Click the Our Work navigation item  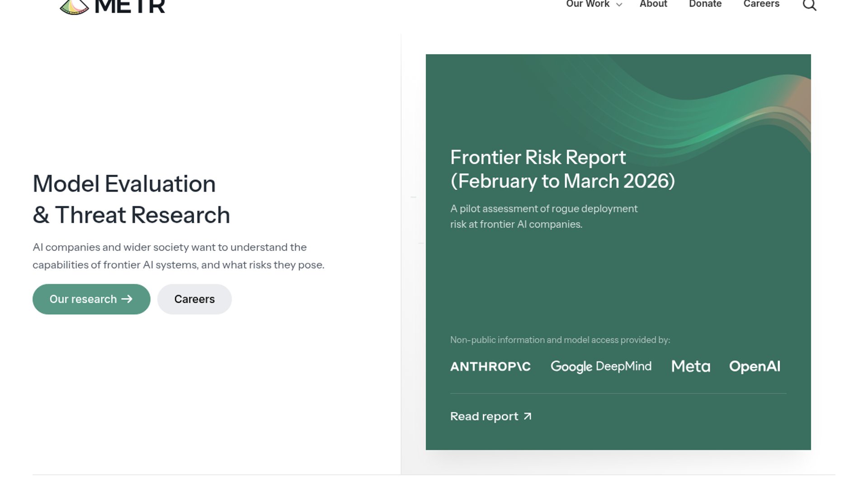[x=588, y=4]
